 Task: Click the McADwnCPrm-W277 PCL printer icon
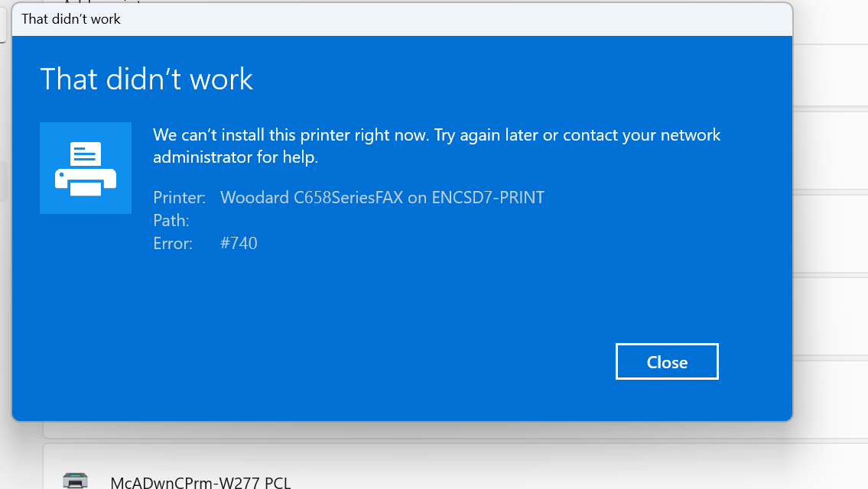(x=75, y=481)
